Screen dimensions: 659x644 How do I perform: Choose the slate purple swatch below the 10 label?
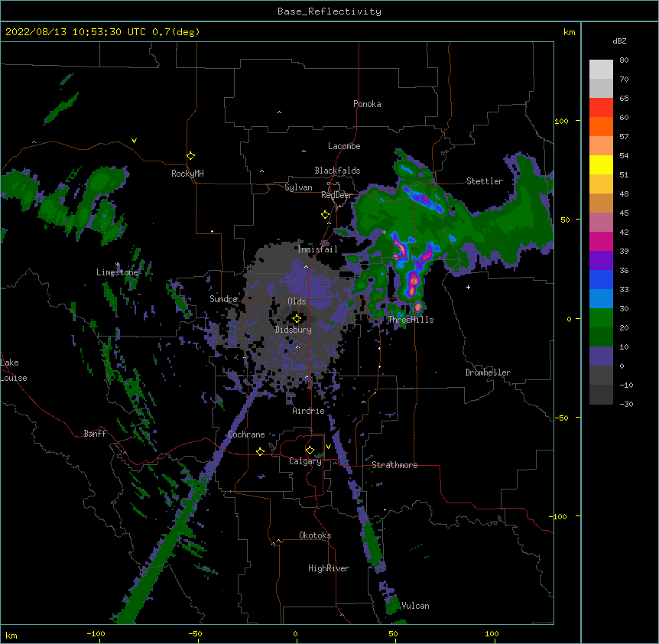[x=601, y=356]
